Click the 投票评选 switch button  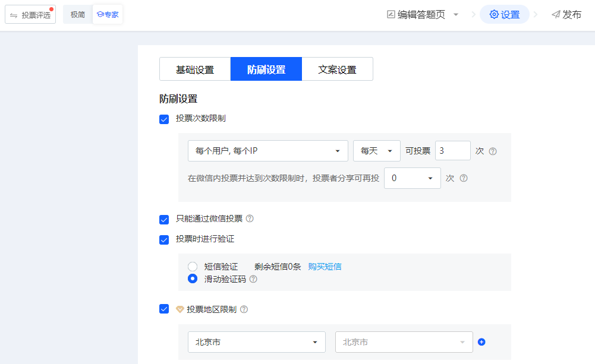point(30,15)
